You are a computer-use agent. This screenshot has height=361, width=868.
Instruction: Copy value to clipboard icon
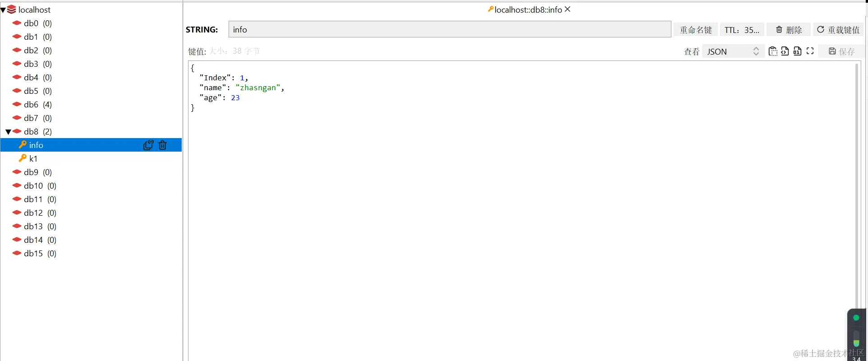773,51
